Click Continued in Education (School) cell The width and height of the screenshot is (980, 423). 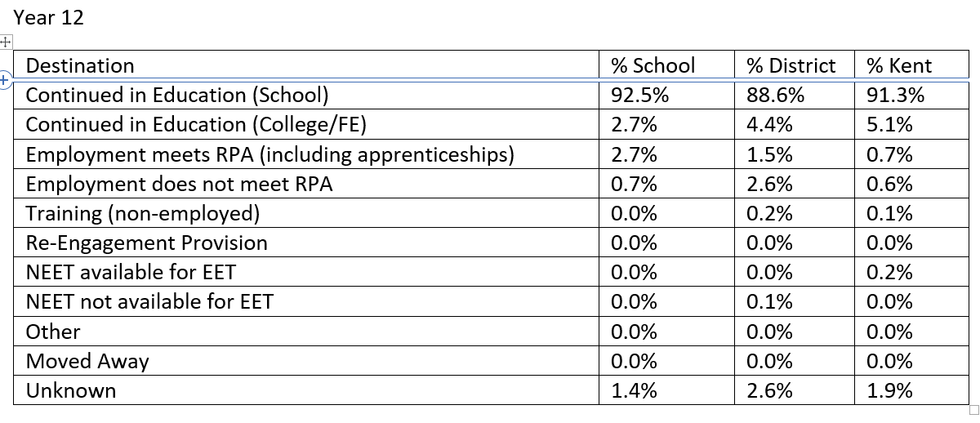(x=306, y=95)
